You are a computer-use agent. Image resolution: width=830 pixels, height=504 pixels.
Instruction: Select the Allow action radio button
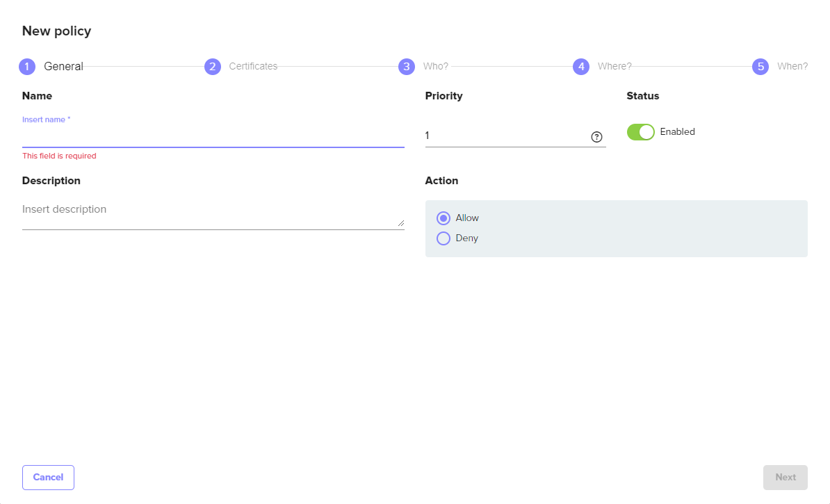444,218
